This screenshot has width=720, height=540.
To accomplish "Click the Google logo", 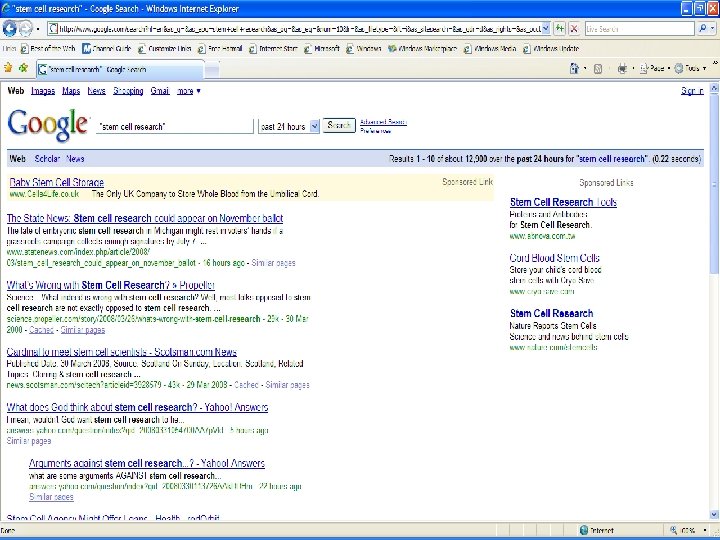I will pos(48,125).
